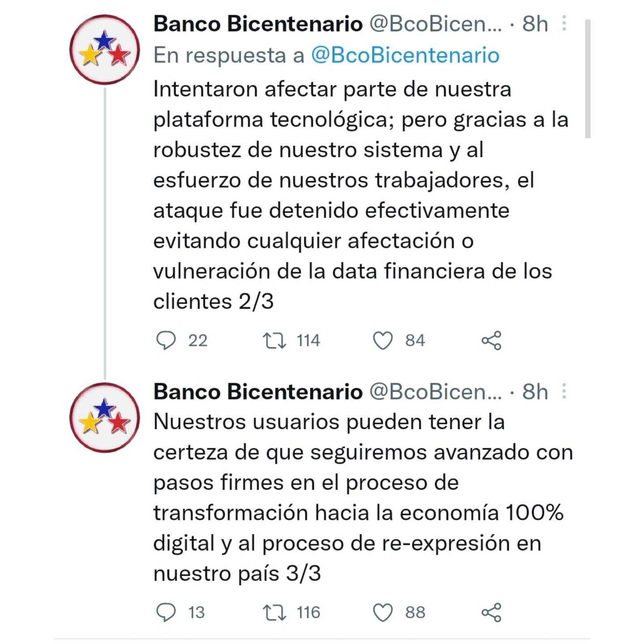Reply to the 2/3 tweet
644x644 pixels.
165,341
